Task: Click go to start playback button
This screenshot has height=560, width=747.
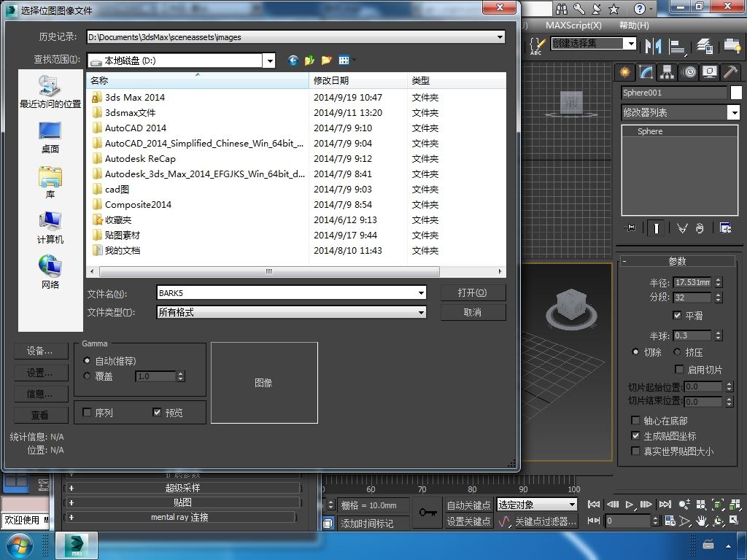Action: tap(594, 505)
